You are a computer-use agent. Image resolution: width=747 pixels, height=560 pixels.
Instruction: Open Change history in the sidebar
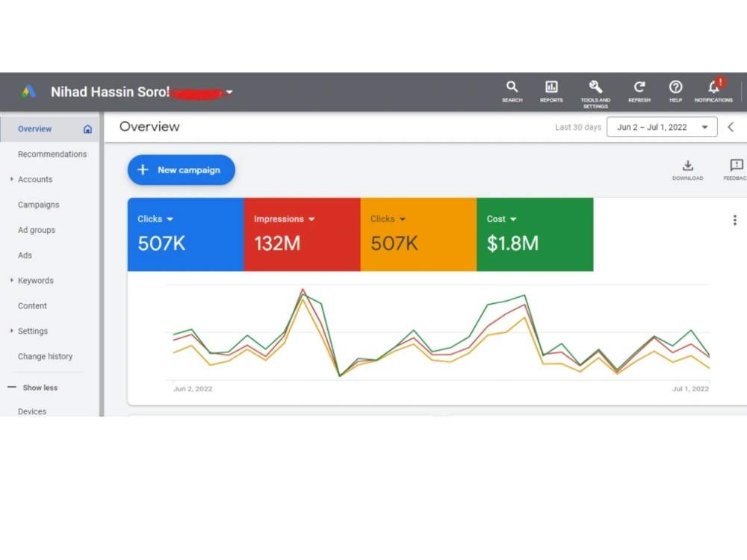coord(46,356)
